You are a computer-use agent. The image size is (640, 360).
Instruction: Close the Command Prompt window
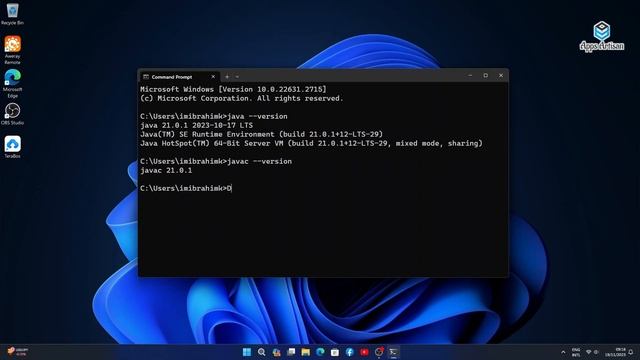(501, 76)
